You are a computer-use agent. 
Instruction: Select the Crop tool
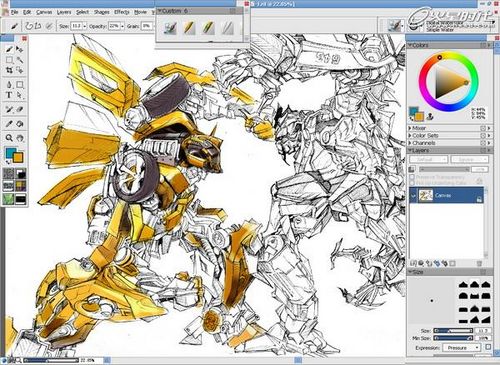click(9, 70)
